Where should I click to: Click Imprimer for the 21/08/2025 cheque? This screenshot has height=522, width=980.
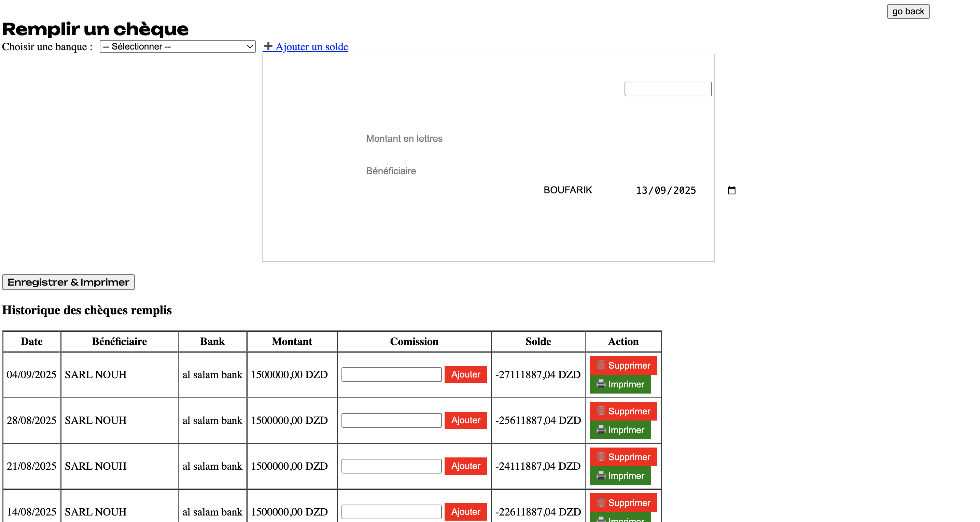[620, 476]
